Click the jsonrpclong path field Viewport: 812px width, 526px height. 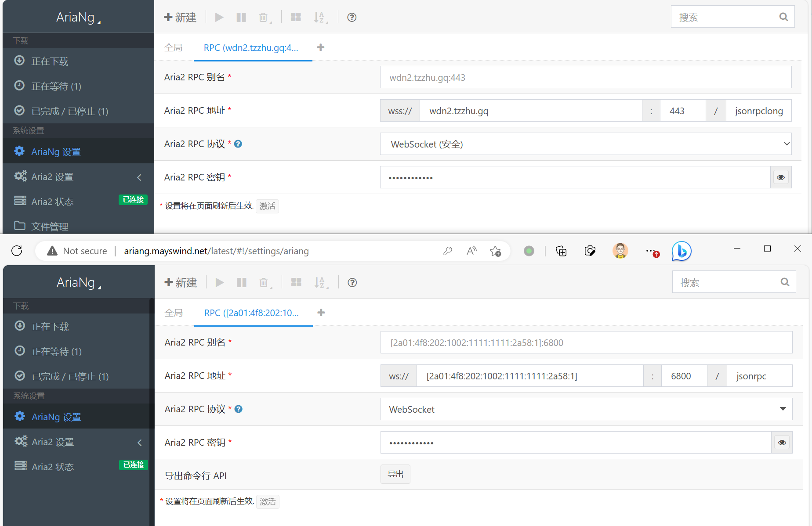[x=758, y=111]
